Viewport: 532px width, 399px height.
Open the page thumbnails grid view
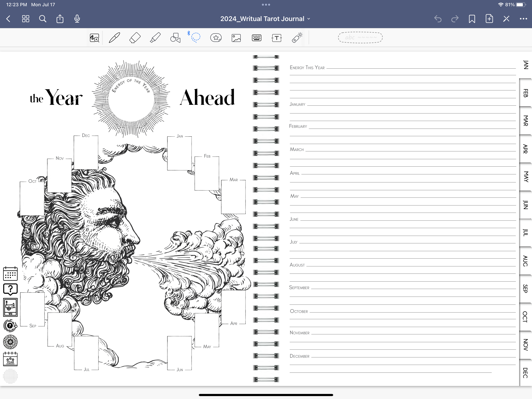(26, 19)
